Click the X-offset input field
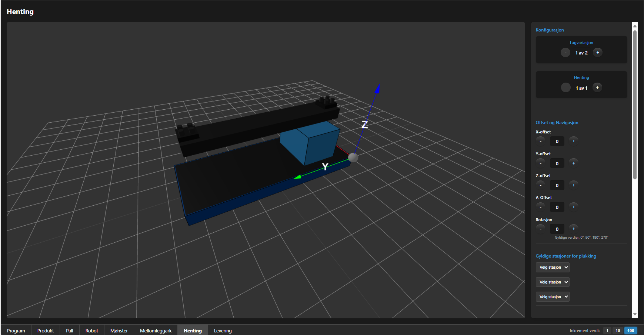644x335 pixels. pos(557,141)
